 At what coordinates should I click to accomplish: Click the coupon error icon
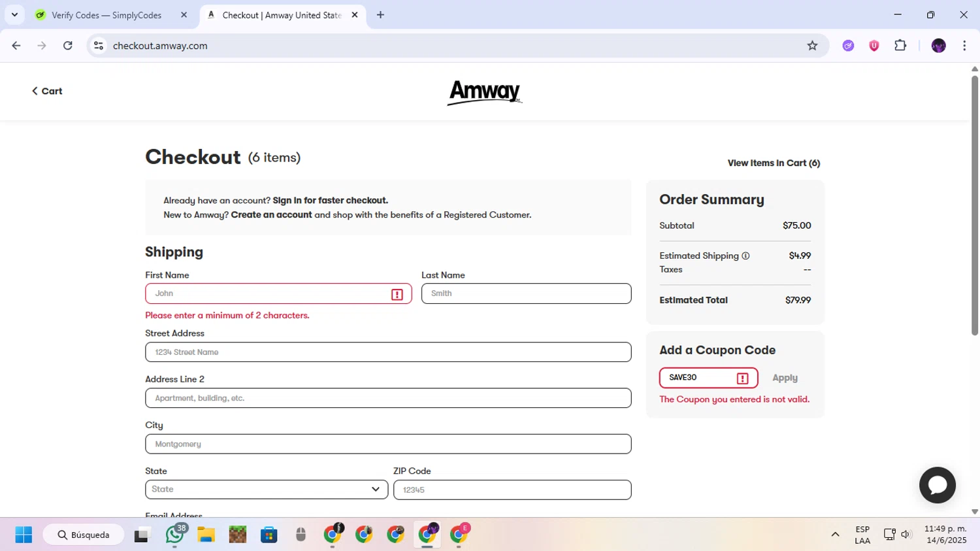pyautogui.click(x=742, y=378)
